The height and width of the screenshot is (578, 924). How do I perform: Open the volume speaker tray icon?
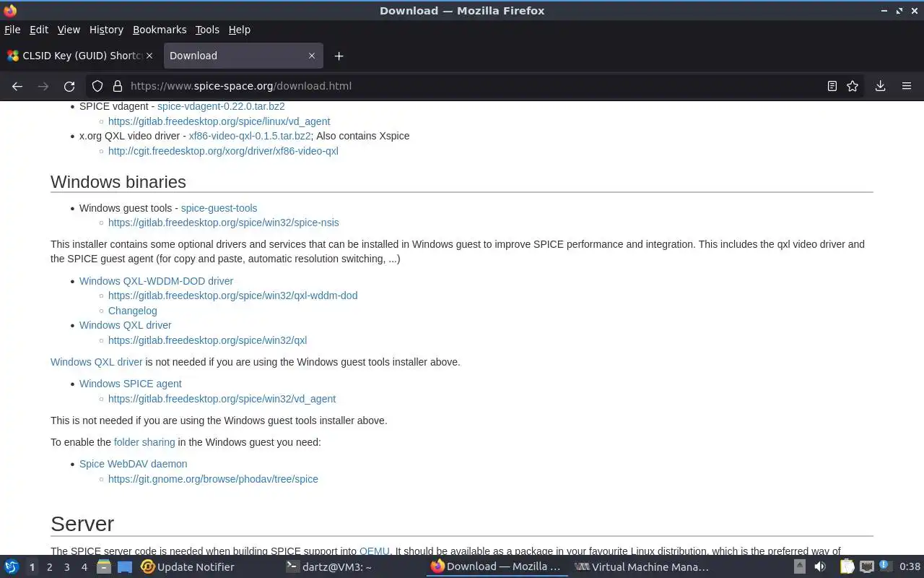820,567
